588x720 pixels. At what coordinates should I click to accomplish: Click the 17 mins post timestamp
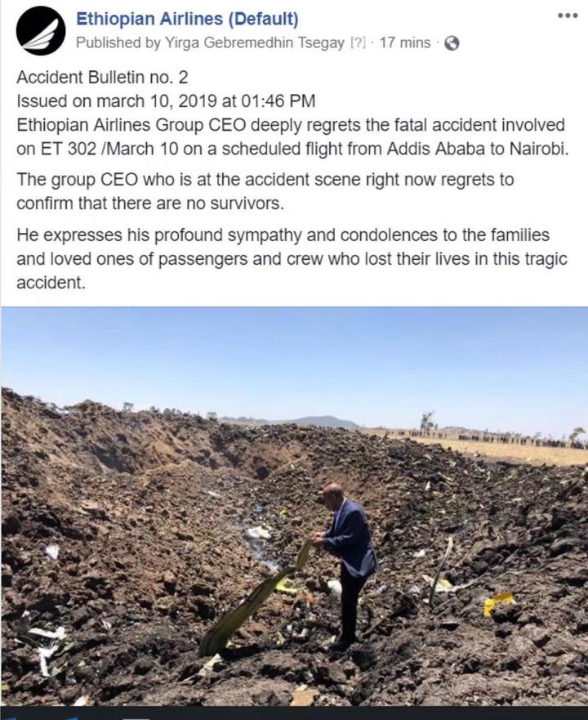[405, 42]
